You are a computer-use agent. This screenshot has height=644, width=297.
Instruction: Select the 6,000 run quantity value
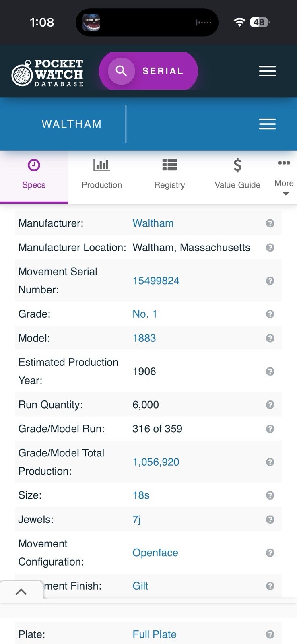(x=146, y=405)
